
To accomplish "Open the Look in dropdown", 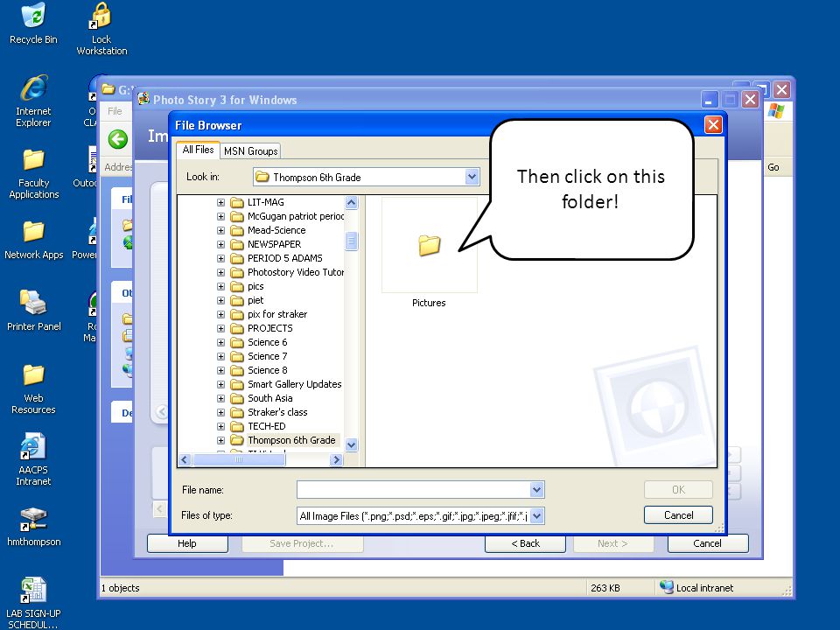I will pos(472,177).
